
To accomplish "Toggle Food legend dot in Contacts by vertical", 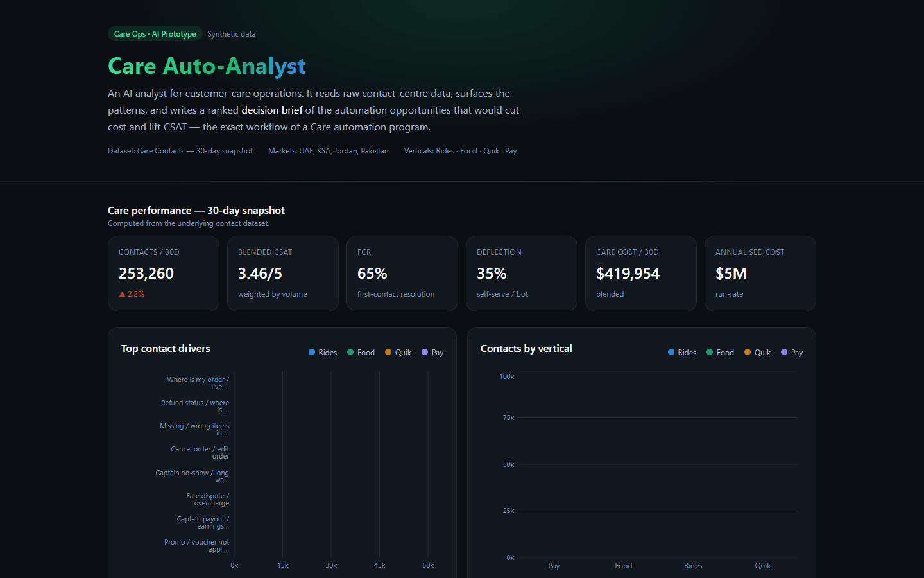I will pyautogui.click(x=710, y=352).
